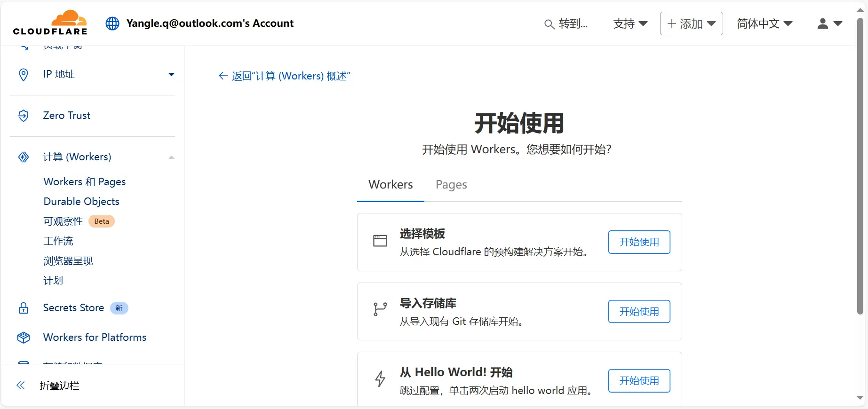
Task: Click the 计算 (Workers) diamond icon
Action: coord(24,157)
